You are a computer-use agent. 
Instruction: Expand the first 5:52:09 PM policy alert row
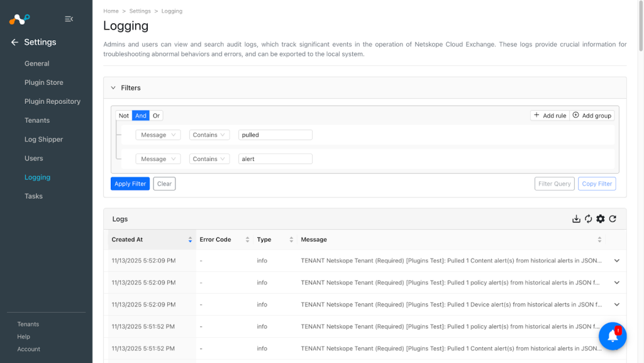(616, 282)
